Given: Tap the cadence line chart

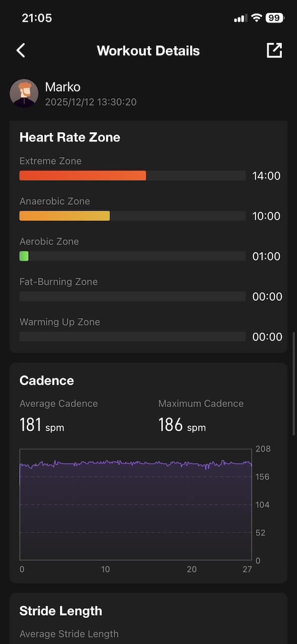Looking at the screenshot, I should click(135, 506).
